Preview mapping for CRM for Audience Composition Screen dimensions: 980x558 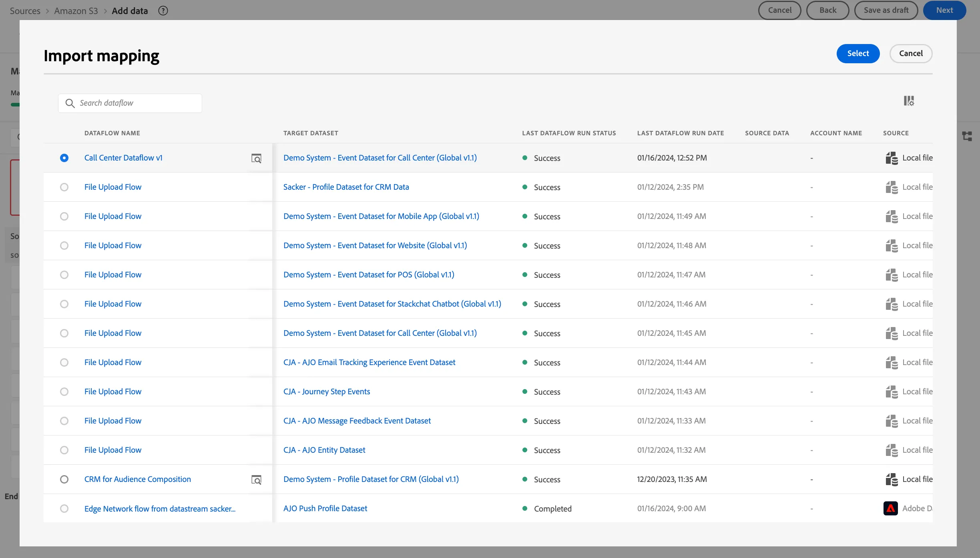coord(256,480)
